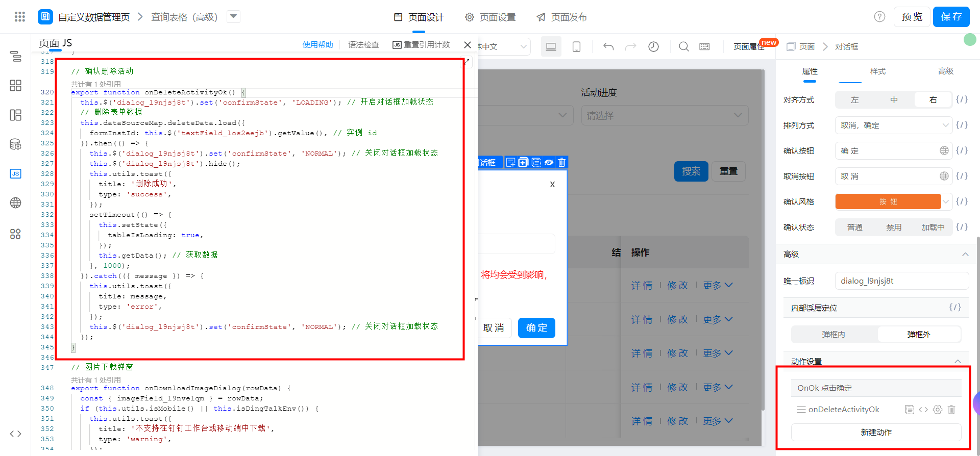Screen dimensions: 980x456
Task: Set confirm state to 禁用
Action: tap(893, 227)
